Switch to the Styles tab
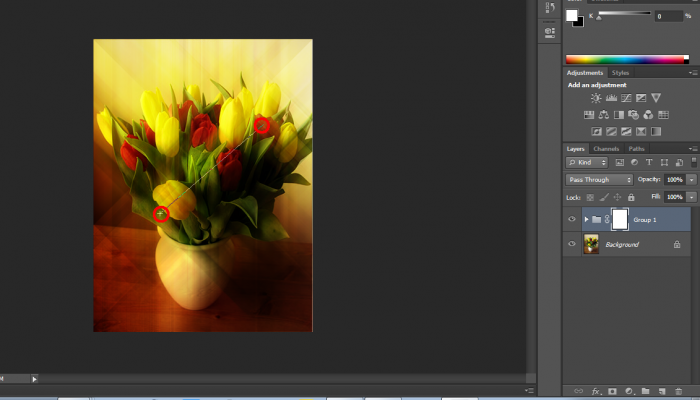Image resolution: width=700 pixels, height=400 pixels. pyautogui.click(x=620, y=72)
